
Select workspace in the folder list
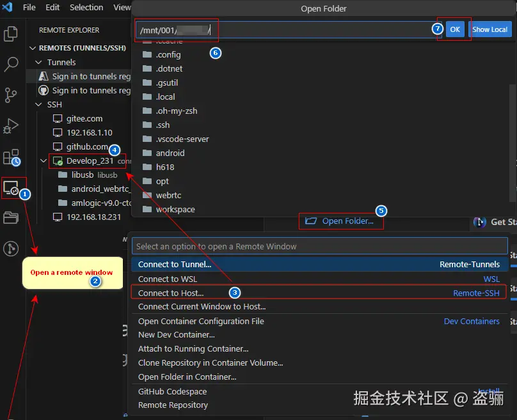pos(175,209)
